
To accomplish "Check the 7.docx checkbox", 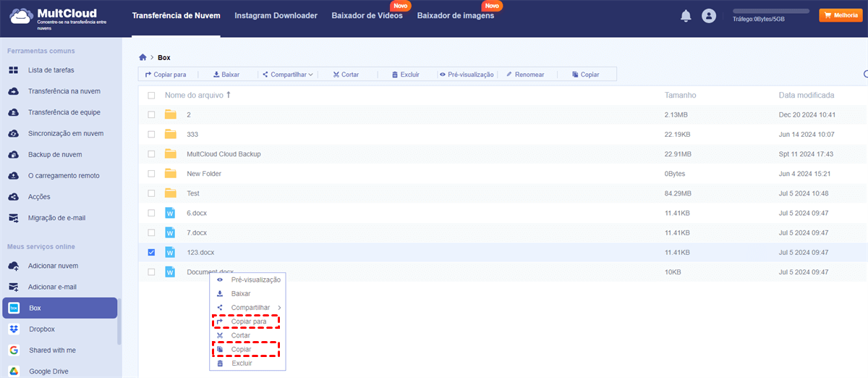I will [151, 232].
